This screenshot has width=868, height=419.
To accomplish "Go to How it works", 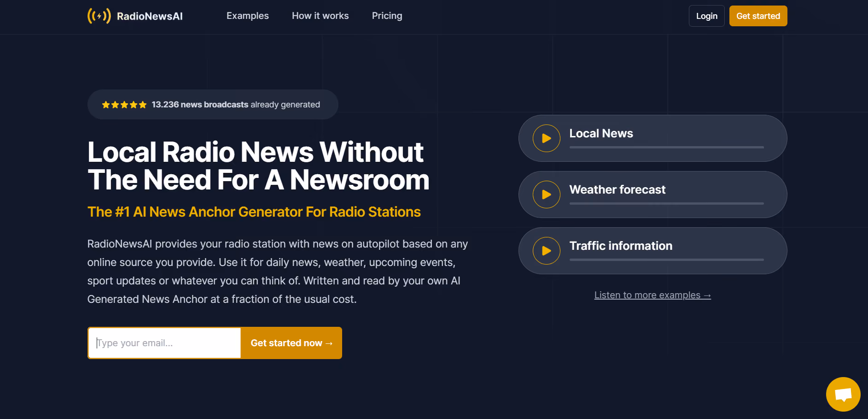I will 320,16.
